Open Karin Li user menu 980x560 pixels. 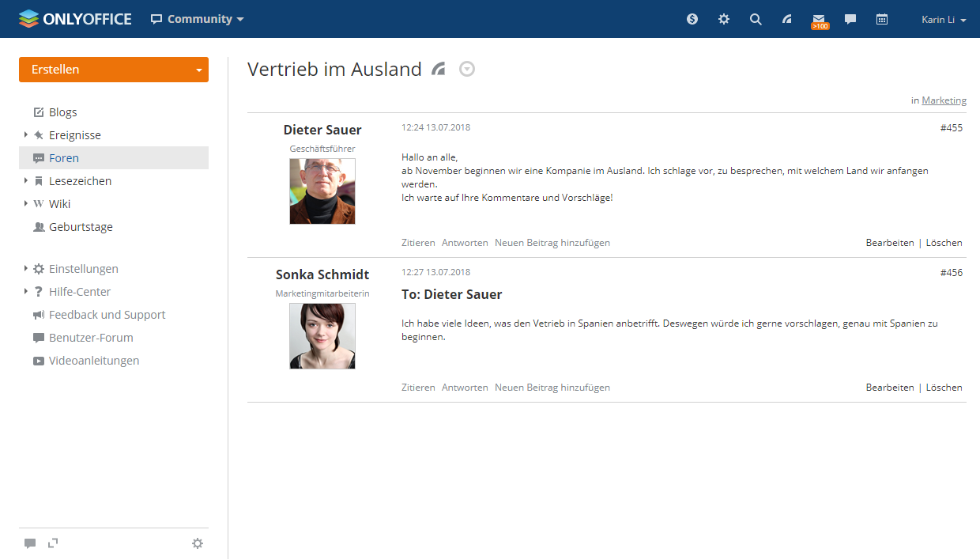coord(944,20)
